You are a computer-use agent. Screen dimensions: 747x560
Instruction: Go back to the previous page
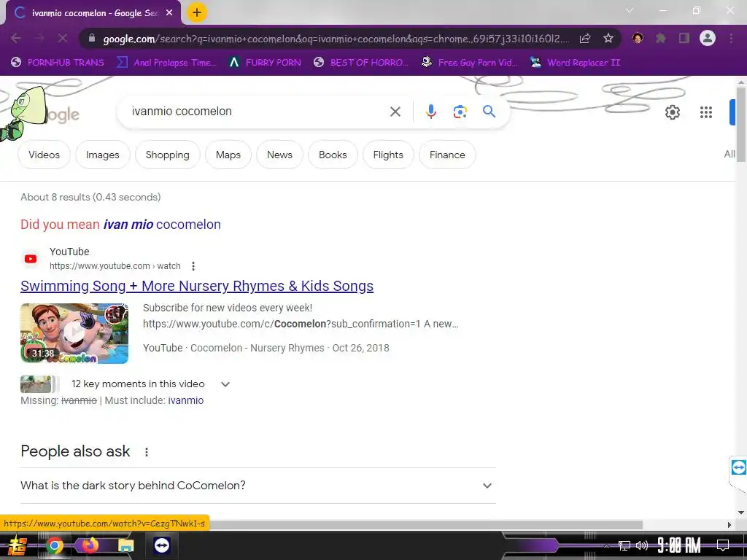16,38
